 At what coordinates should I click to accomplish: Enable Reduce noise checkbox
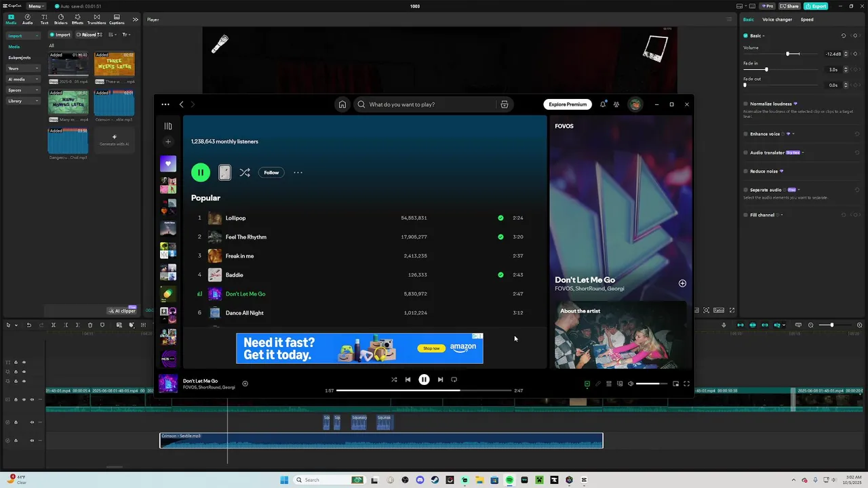[x=746, y=171]
